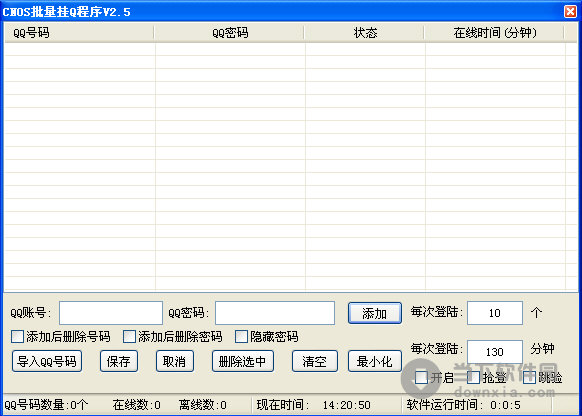Viewport: 582px width, 416px height.
Task: Click the QQ账号 input field
Action: pyautogui.click(x=111, y=313)
